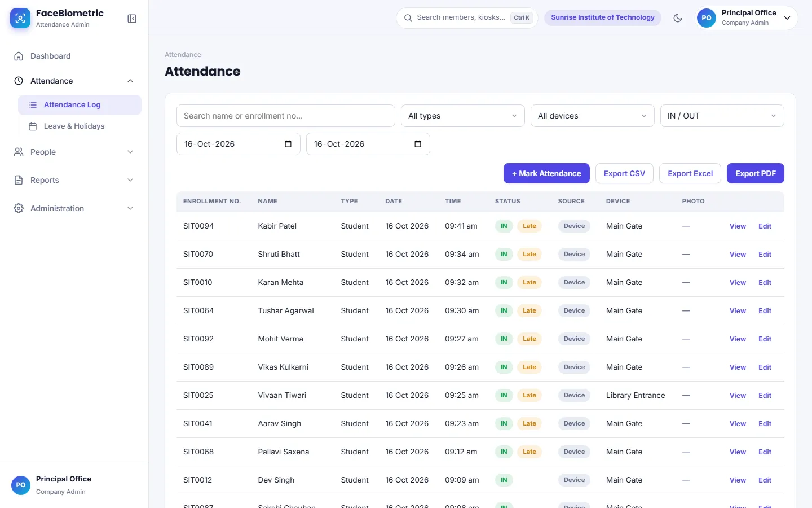Click the Attendance Log list icon
812x508 pixels.
(33, 105)
